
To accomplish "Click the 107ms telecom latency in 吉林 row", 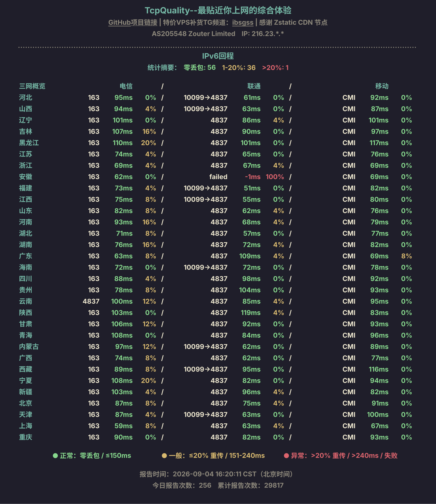I will point(122,131).
